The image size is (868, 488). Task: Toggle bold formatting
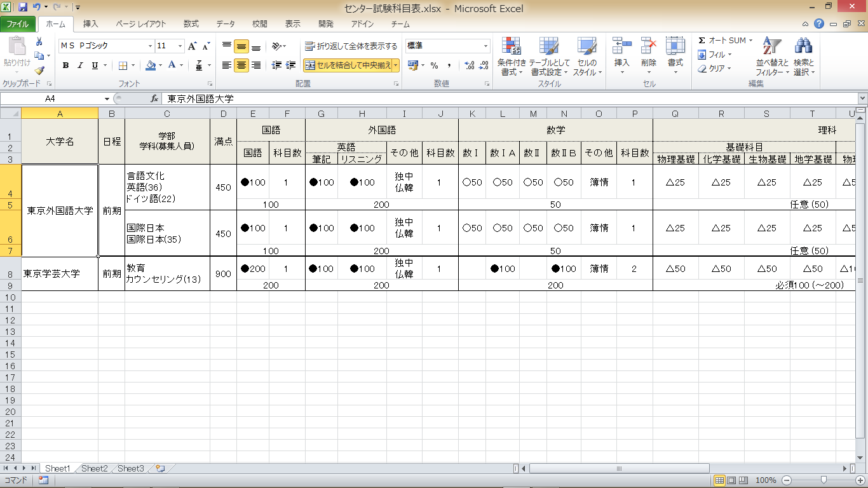point(65,65)
